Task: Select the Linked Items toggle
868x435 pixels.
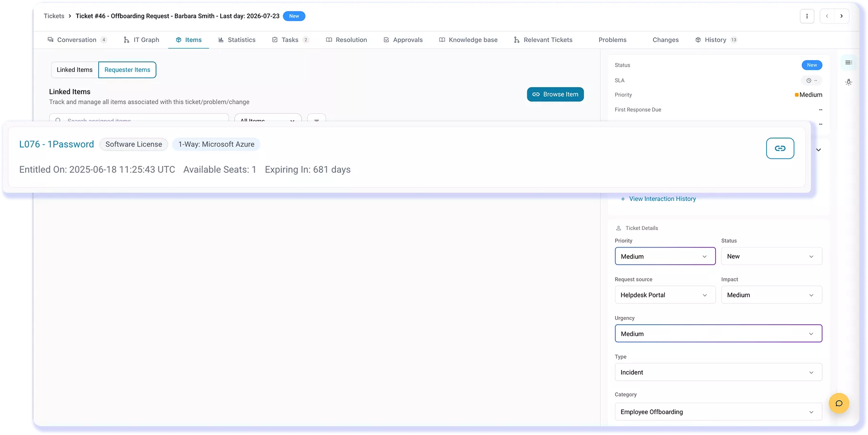Action: tap(75, 70)
